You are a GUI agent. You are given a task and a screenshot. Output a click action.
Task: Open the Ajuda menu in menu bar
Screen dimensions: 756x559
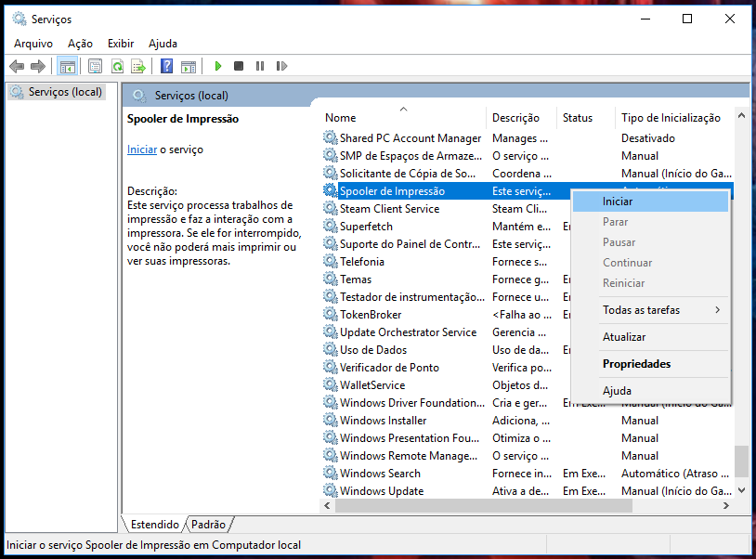[x=163, y=44]
